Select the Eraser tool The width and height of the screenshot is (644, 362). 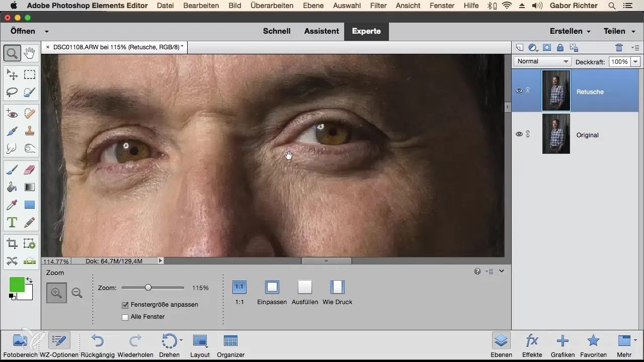(30, 170)
